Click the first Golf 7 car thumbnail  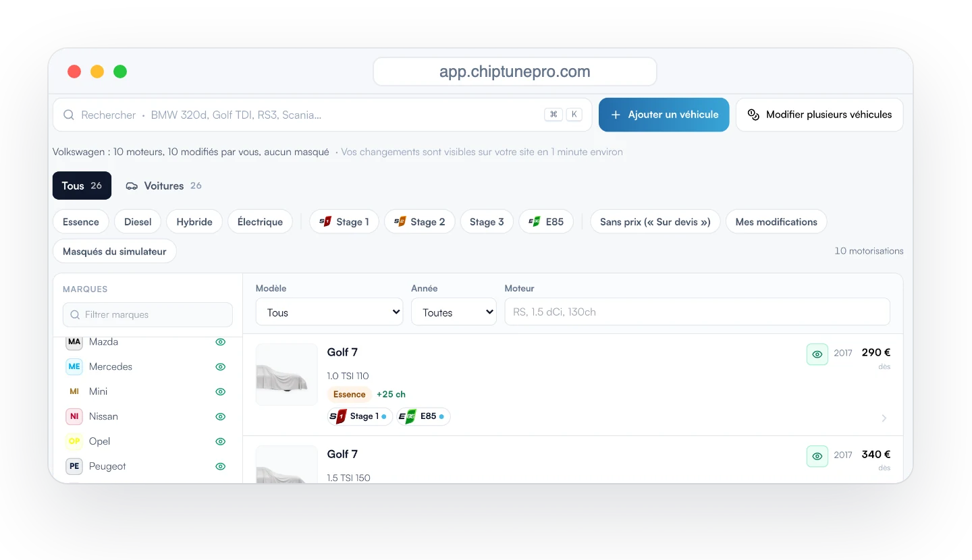coord(287,374)
